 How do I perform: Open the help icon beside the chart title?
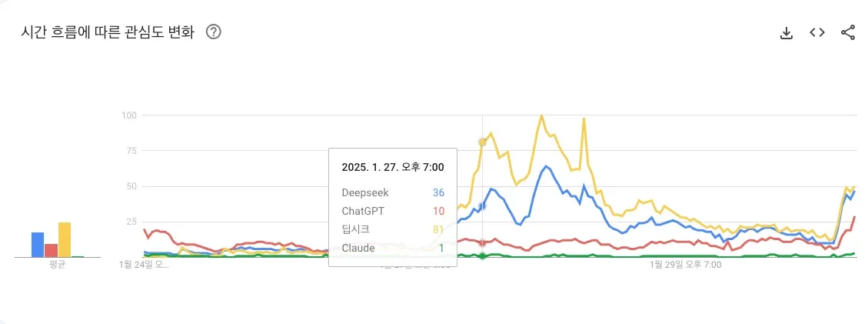coord(215,32)
